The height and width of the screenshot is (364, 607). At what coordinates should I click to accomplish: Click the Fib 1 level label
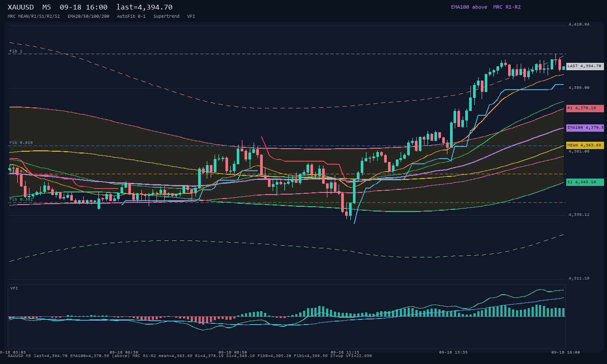point(16,51)
